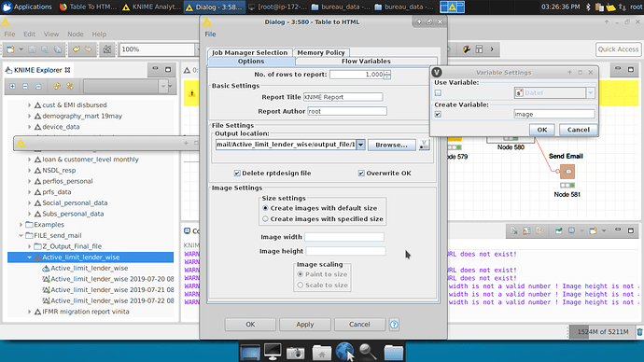The image size is (644, 362).
Task: Click the Image width input field
Action: [344, 237]
